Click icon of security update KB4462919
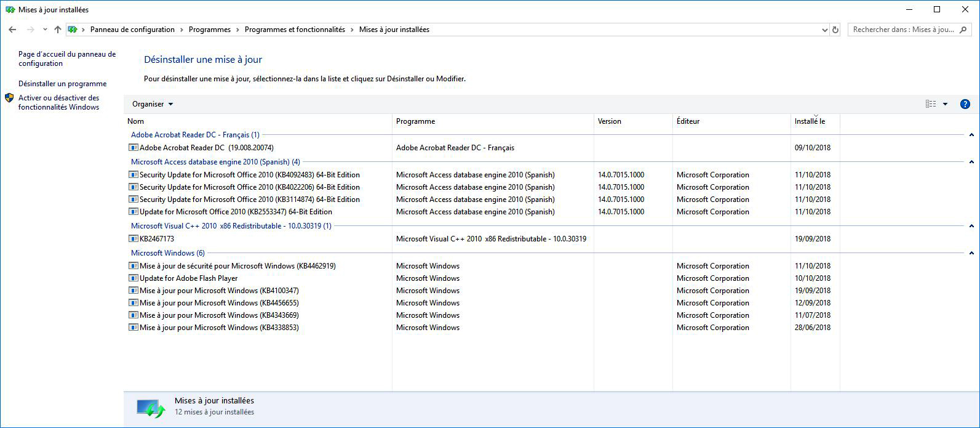The height and width of the screenshot is (428, 980). click(x=133, y=266)
